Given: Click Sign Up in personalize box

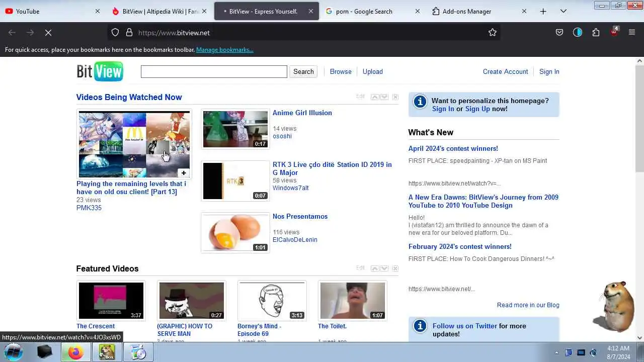Looking at the screenshot, I should pos(477,109).
